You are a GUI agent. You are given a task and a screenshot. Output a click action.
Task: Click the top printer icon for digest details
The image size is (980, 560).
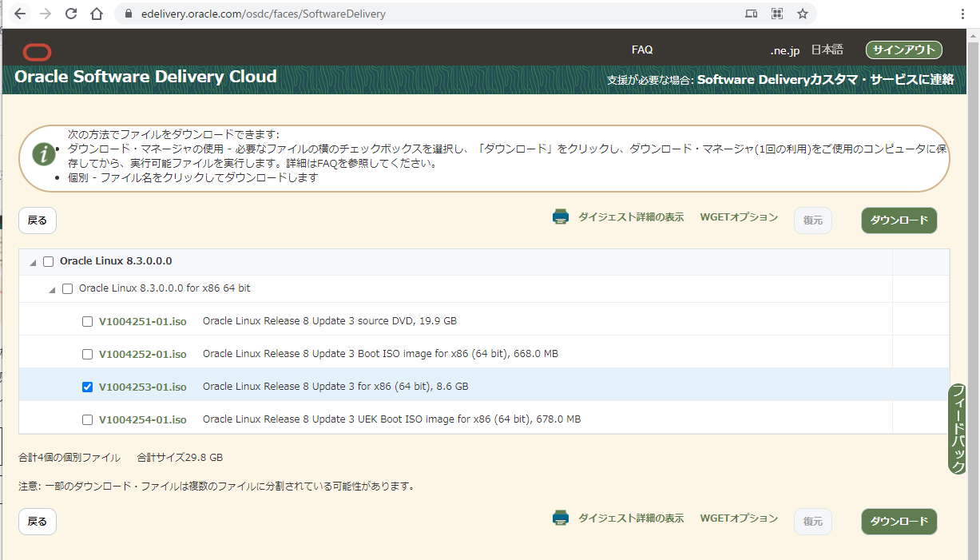pos(561,217)
